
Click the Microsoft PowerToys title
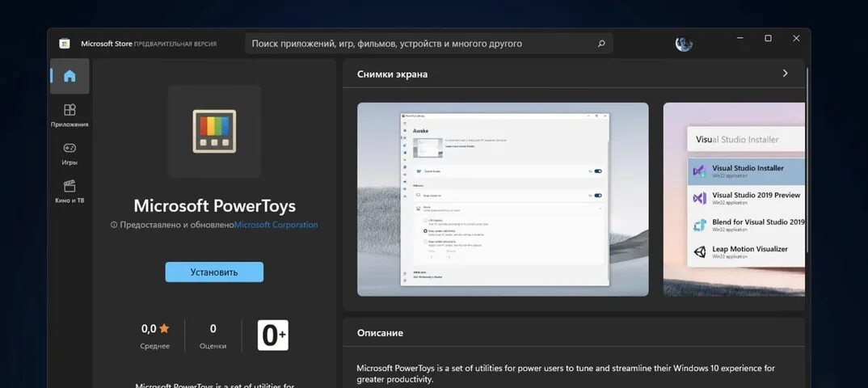click(215, 206)
